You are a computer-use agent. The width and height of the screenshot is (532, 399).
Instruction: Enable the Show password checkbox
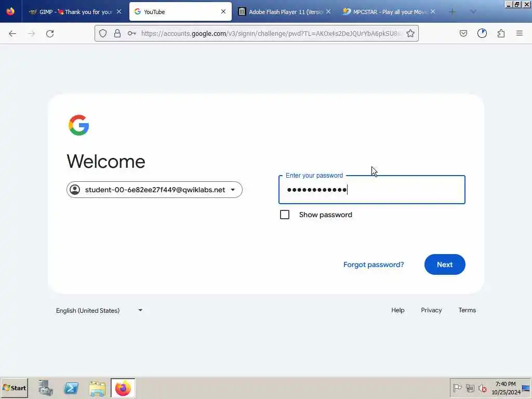coord(285,215)
